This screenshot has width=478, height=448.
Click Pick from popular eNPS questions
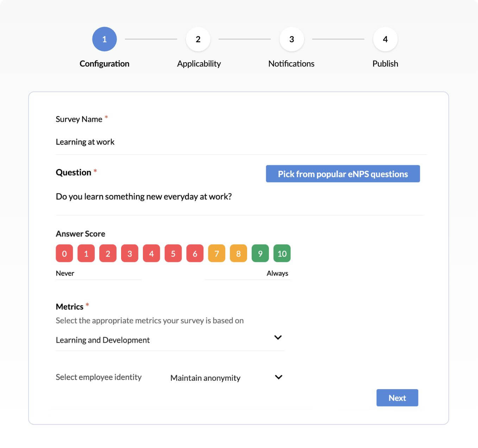click(x=342, y=174)
